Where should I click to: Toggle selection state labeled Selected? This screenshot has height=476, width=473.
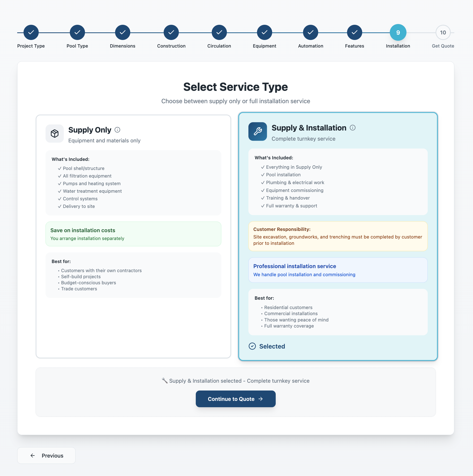[x=272, y=346]
